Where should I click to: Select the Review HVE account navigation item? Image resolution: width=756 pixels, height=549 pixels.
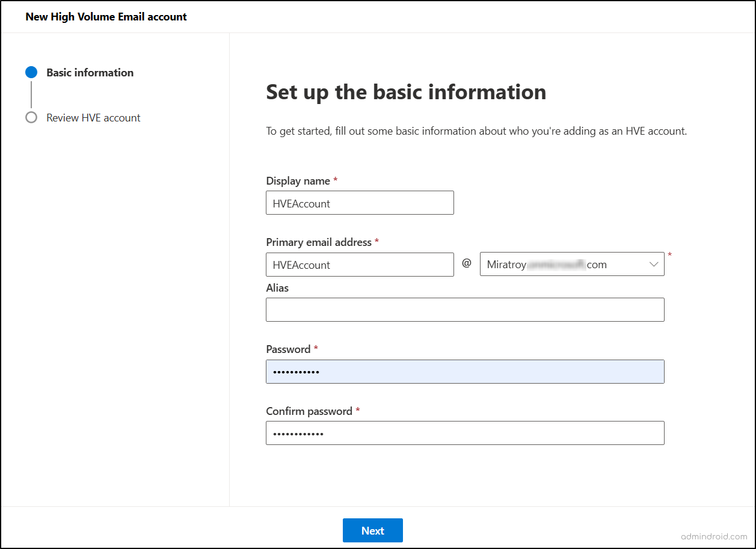point(93,117)
